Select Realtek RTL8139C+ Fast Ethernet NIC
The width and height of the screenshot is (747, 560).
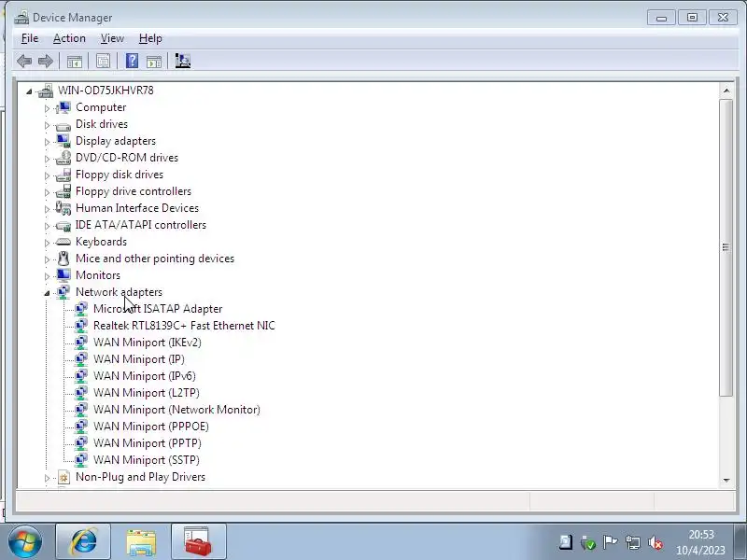(x=184, y=326)
